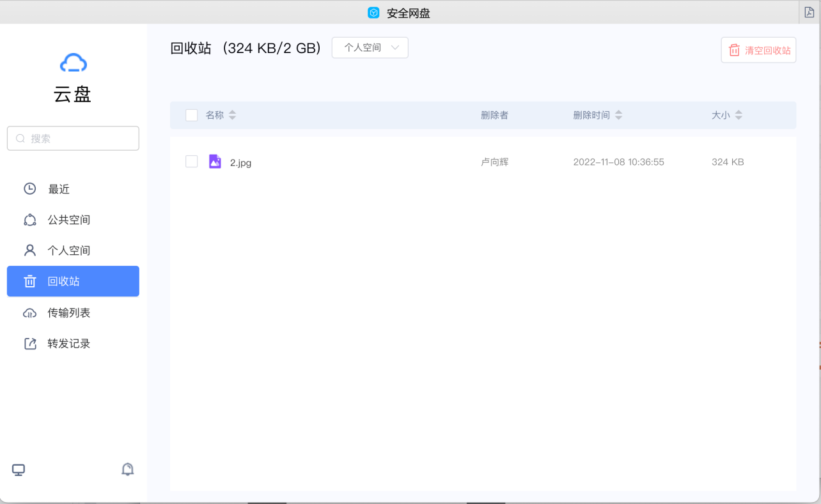Check the select-all checkbox in header
The image size is (821, 504).
coord(191,115)
